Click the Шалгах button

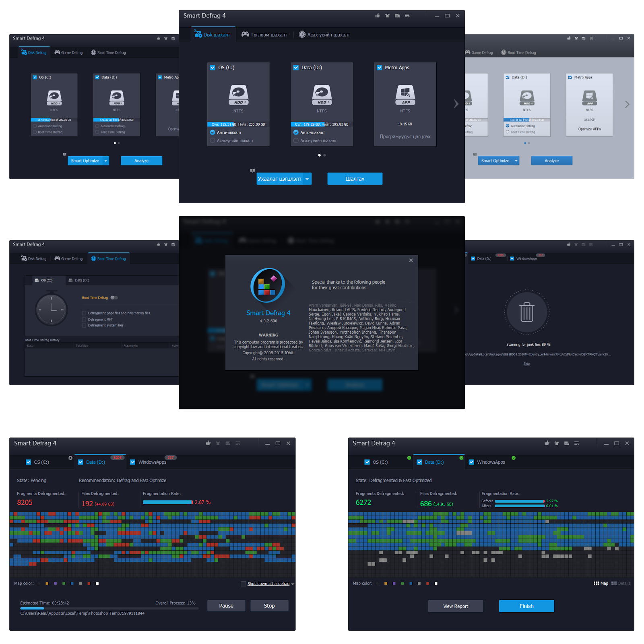click(355, 179)
